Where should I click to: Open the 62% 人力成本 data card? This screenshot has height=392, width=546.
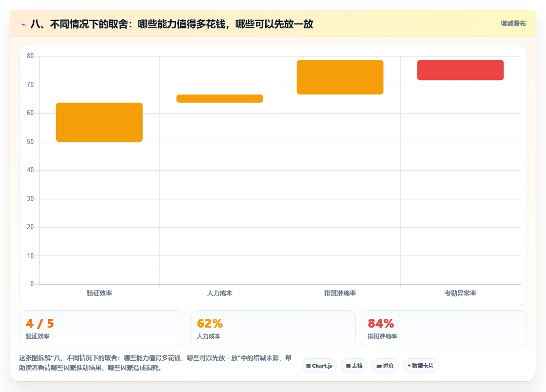point(273,328)
